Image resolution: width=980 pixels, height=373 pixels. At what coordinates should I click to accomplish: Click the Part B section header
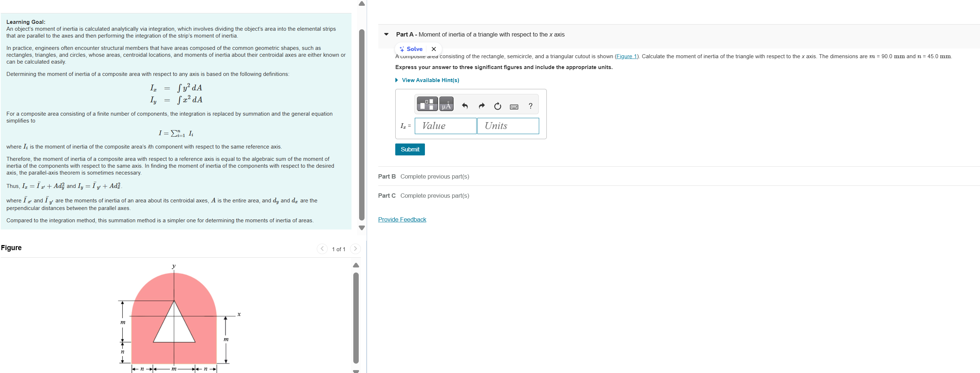387,176
